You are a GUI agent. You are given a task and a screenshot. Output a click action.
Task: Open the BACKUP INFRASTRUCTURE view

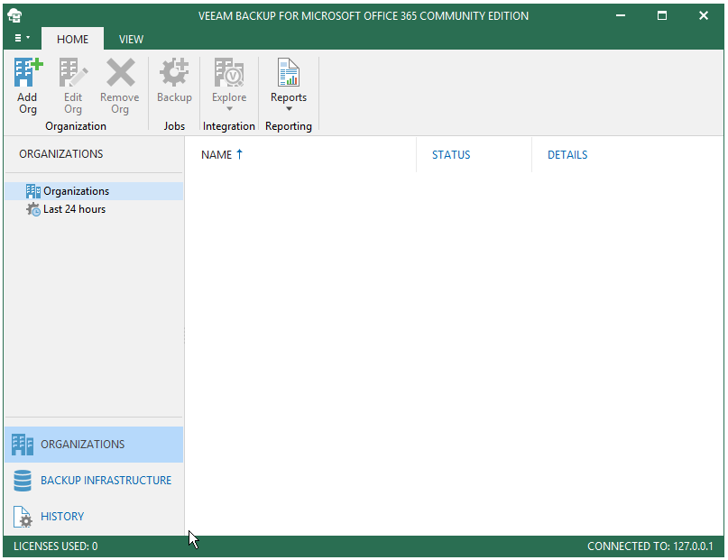[94, 481]
